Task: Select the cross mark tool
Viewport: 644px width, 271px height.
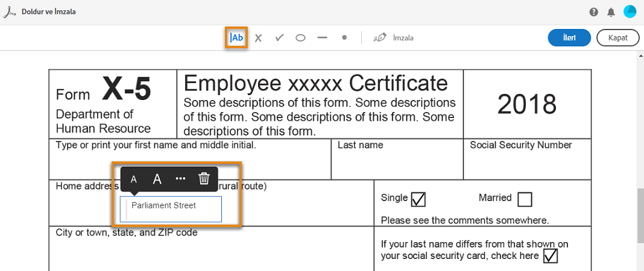Action: (258, 38)
